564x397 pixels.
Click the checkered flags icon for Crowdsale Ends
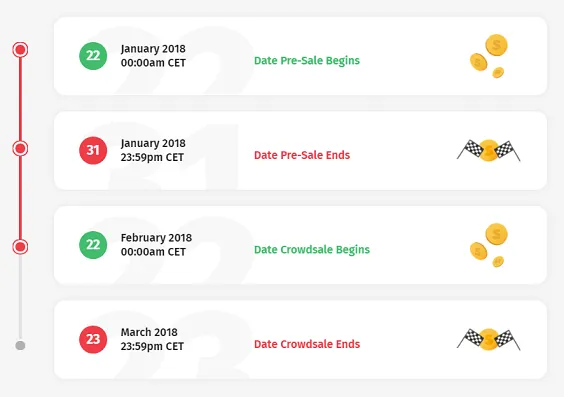coord(488,339)
